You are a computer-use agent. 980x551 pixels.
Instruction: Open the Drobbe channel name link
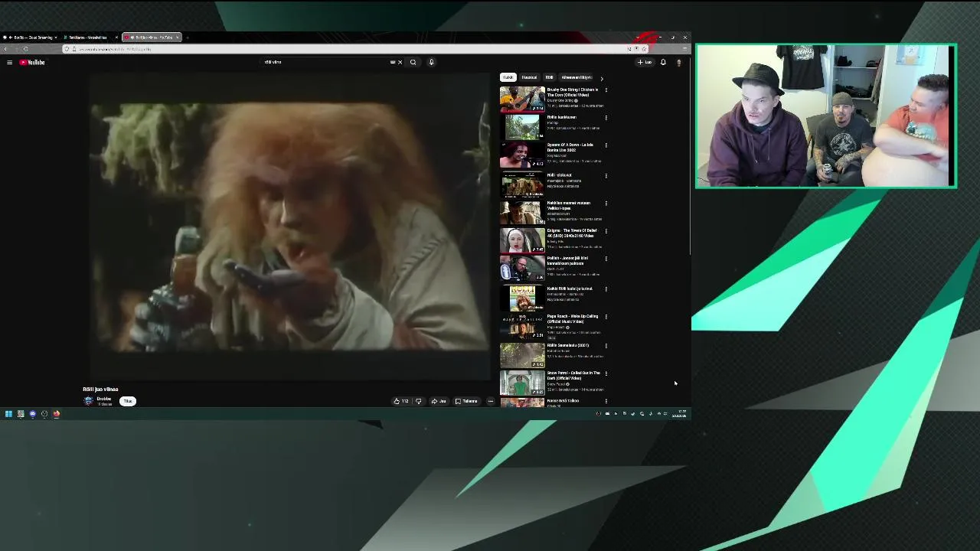click(104, 399)
